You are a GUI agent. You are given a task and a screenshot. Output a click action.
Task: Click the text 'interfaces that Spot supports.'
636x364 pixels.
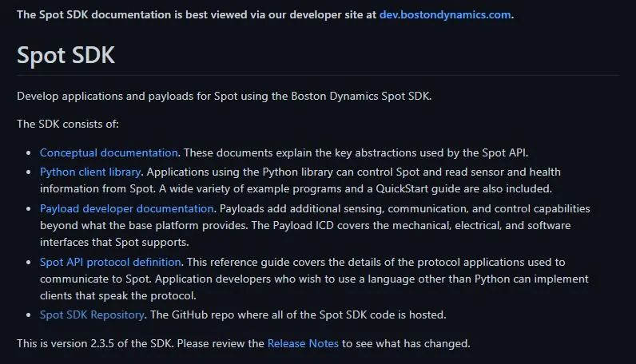[x=114, y=242]
